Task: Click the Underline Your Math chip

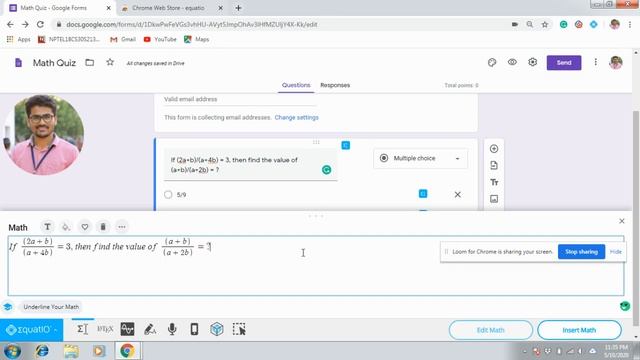Action: pos(51,307)
